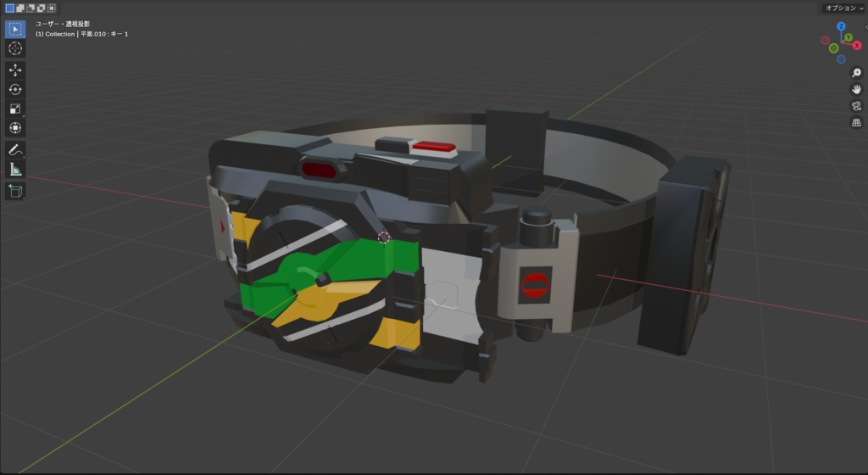
Task: Set selection mode to intersect selection
Action: [52, 8]
